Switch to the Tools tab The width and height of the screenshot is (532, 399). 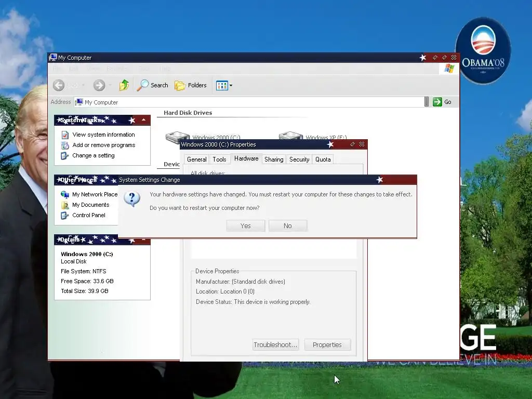coord(220,159)
